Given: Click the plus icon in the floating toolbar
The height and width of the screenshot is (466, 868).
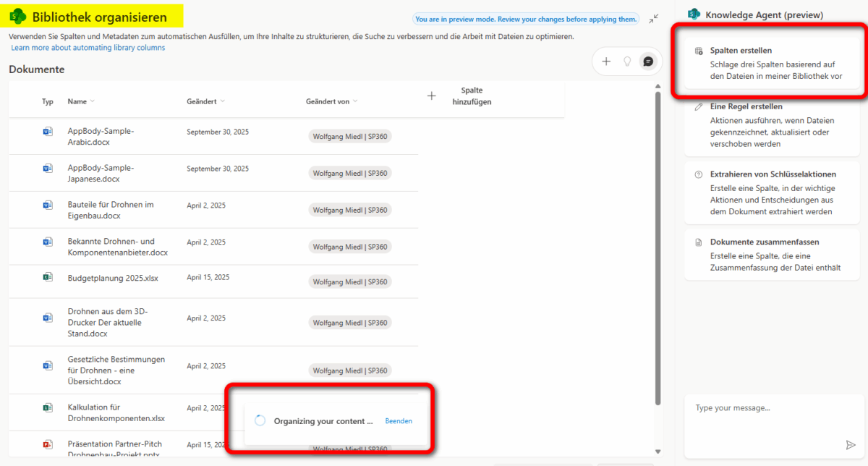Looking at the screenshot, I should 606,62.
